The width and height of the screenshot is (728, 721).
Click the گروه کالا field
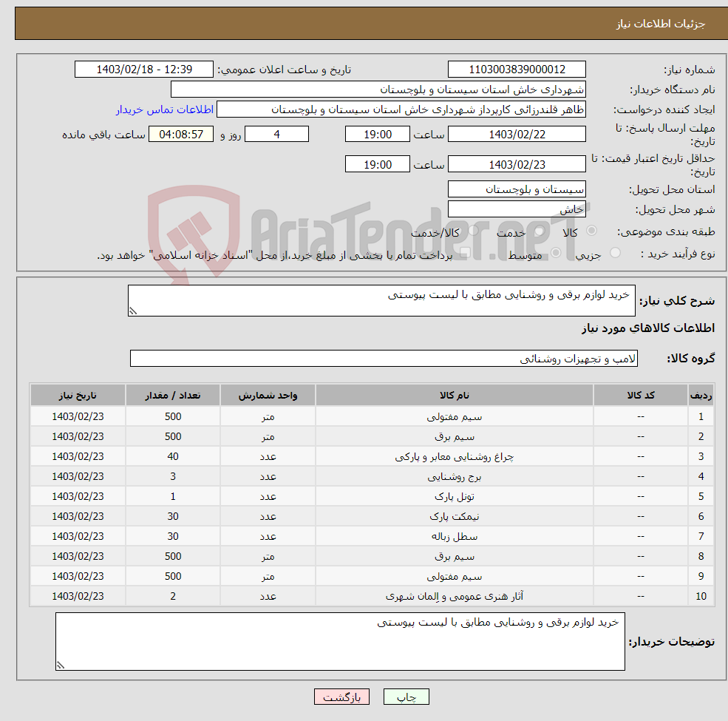point(384,358)
